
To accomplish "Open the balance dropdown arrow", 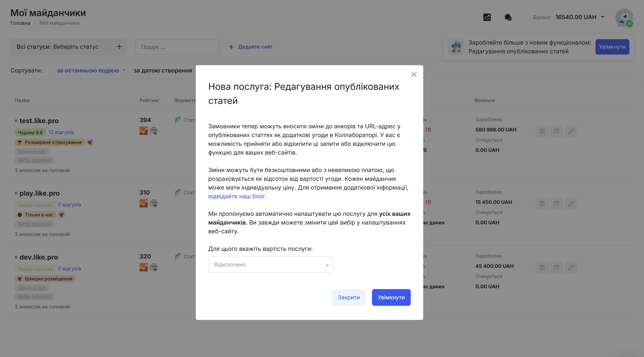I will (x=603, y=17).
